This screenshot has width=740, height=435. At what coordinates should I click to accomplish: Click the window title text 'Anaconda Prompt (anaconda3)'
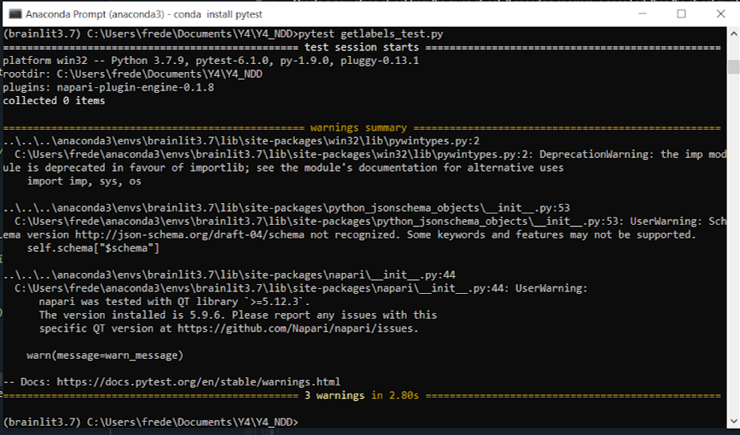[94, 14]
